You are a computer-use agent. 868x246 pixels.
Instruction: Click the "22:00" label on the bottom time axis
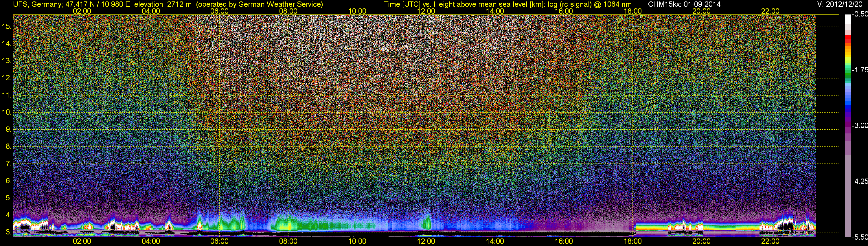click(x=770, y=241)
